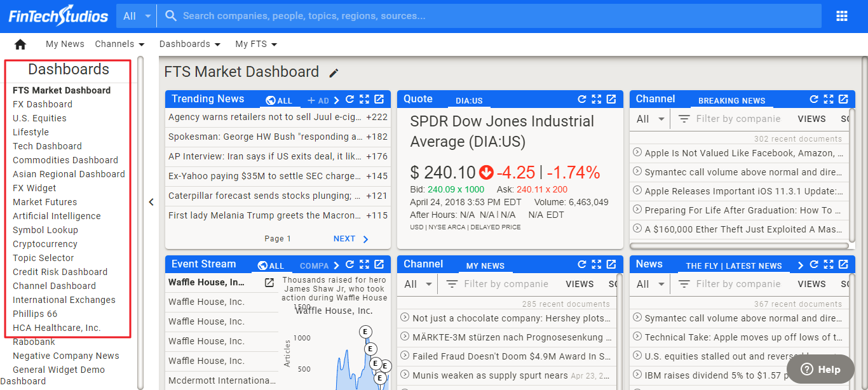Click VIEWS in My News channel
Screen dimensions: 868x390
[580, 284]
